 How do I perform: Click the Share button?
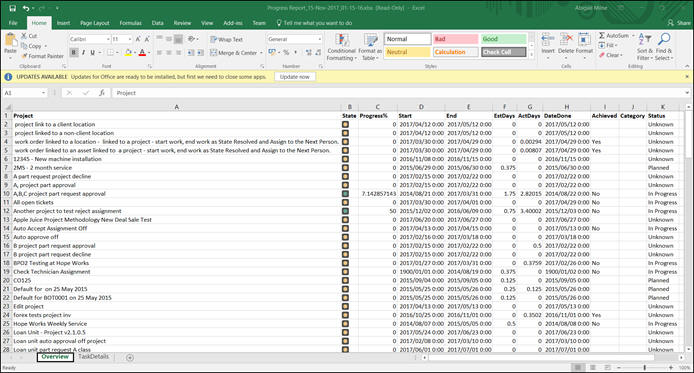(x=679, y=23)
